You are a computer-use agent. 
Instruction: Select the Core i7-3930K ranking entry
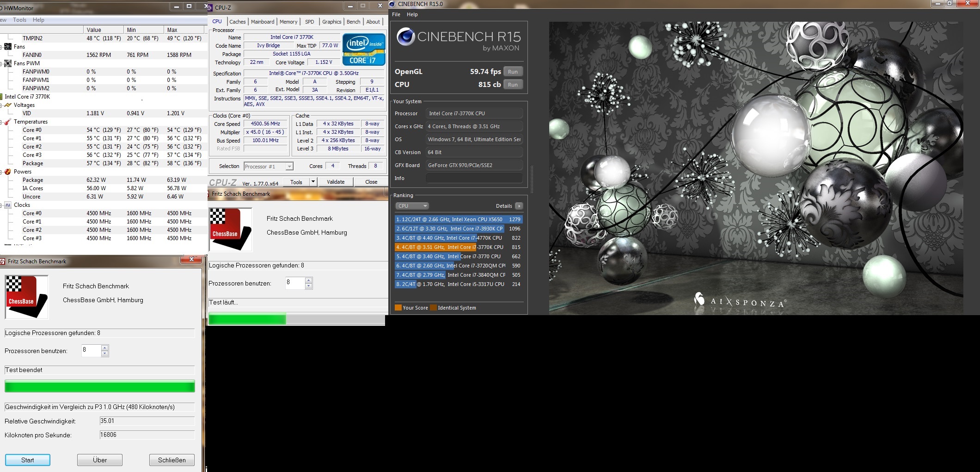click(459, 229)
